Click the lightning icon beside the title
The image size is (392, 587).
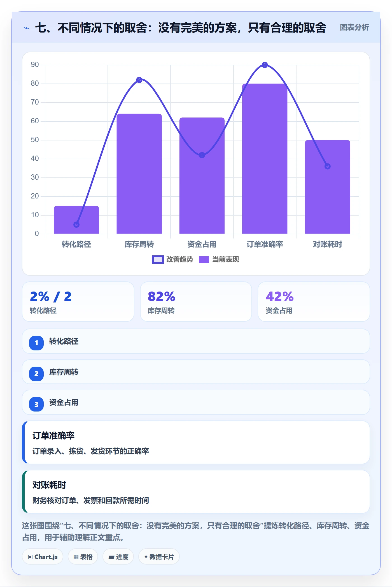pos(27,28)
